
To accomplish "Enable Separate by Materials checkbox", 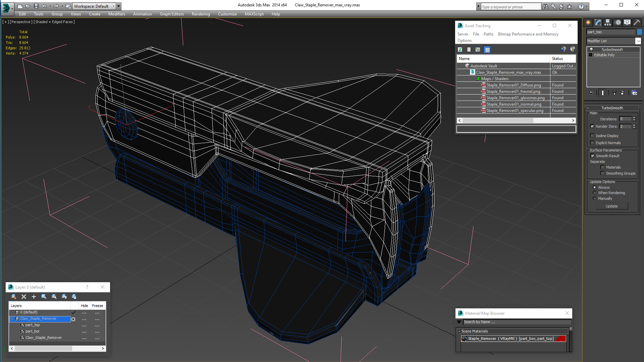I will tap(603, 167).
